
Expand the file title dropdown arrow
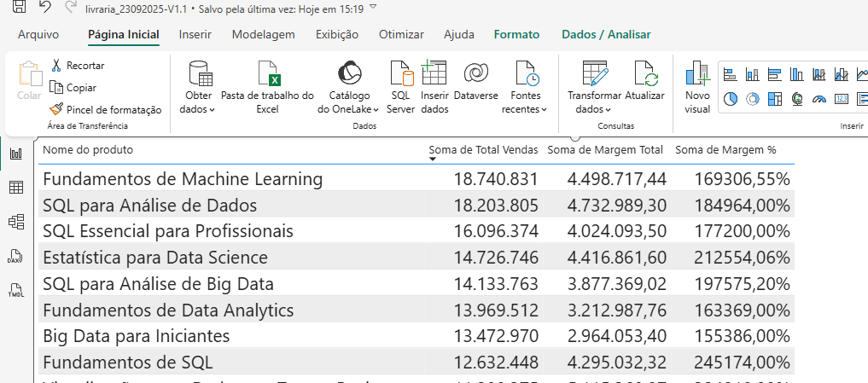tap(373, 7)
